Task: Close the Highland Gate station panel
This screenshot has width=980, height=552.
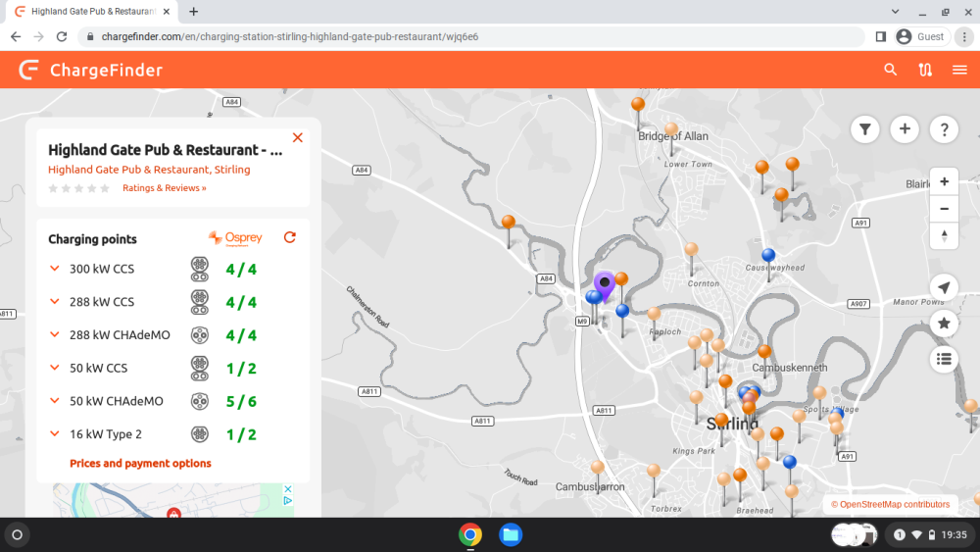Action: click(298, 137)
